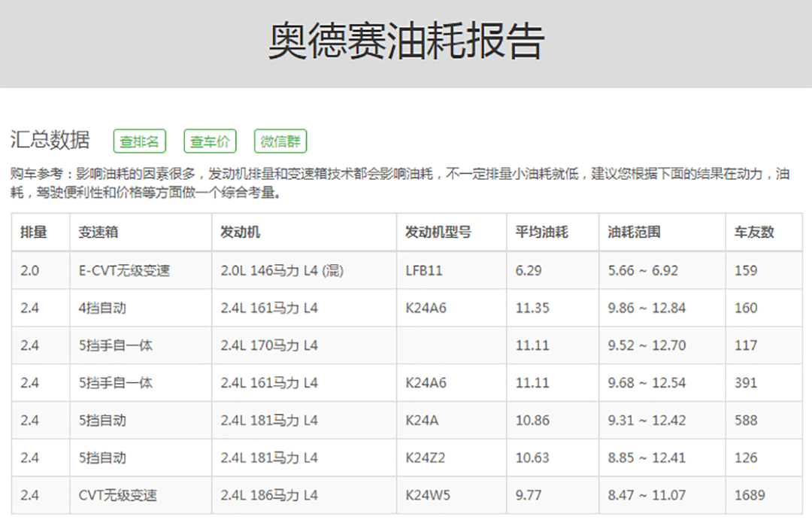Click the E-CVT无级变速 transmission cell
This screenshot has width=812, height=532.
124,270
